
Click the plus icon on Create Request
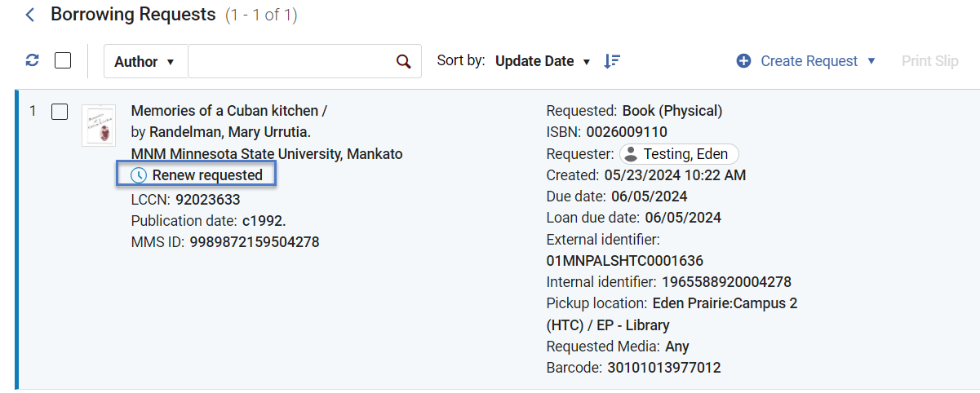[x=743, y=61]
